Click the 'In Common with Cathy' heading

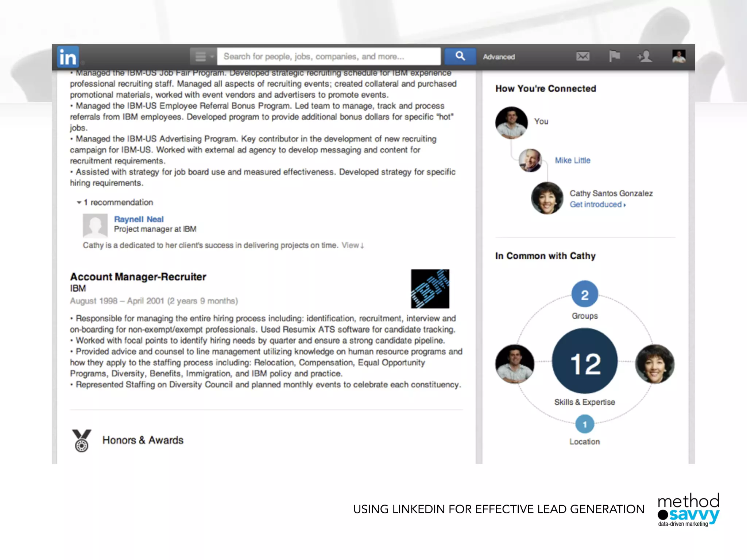tap(545, 256)
